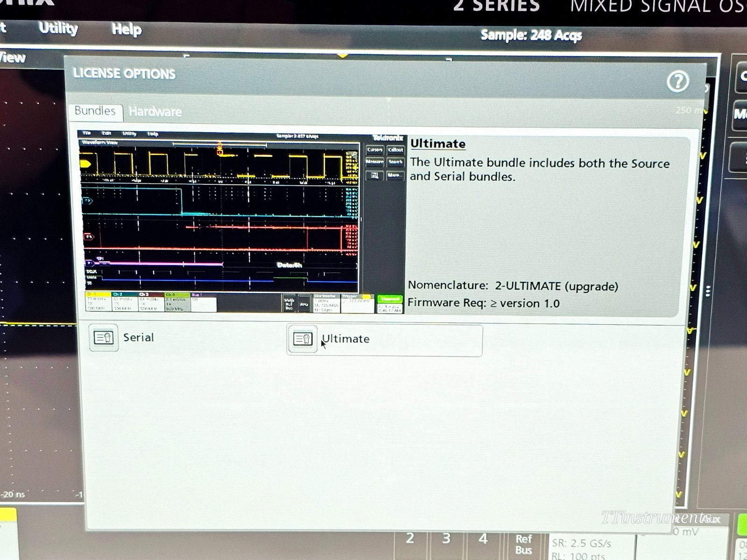This screenshot has height=560, width=747.
Task: Switch to the Bundles tab
Action: (x=95, y=111)
